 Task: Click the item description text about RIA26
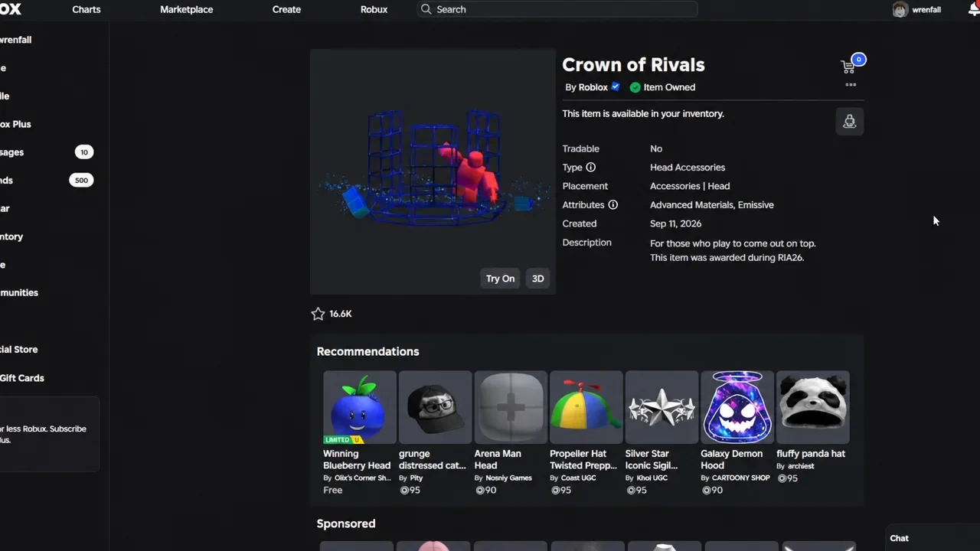pyautogui.click(x=733, y=250)
